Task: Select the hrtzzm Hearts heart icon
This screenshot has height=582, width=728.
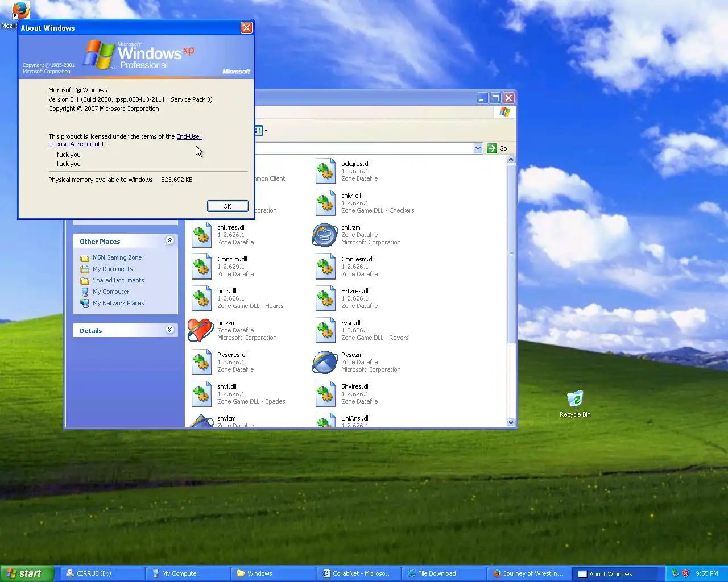Action: (201, 330)
